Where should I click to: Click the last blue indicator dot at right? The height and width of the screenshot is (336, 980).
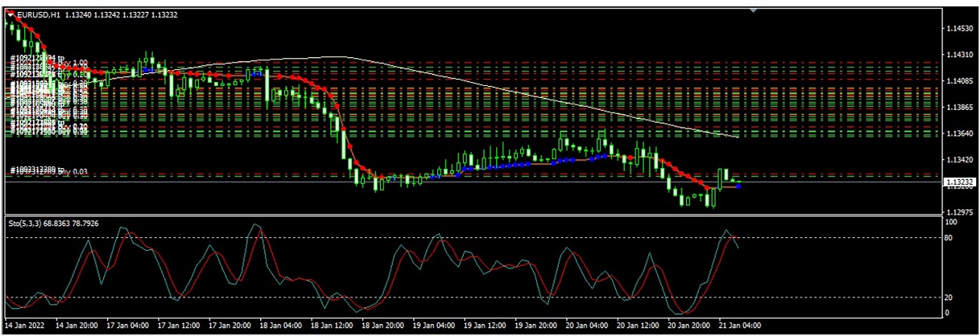pos(739,185)
